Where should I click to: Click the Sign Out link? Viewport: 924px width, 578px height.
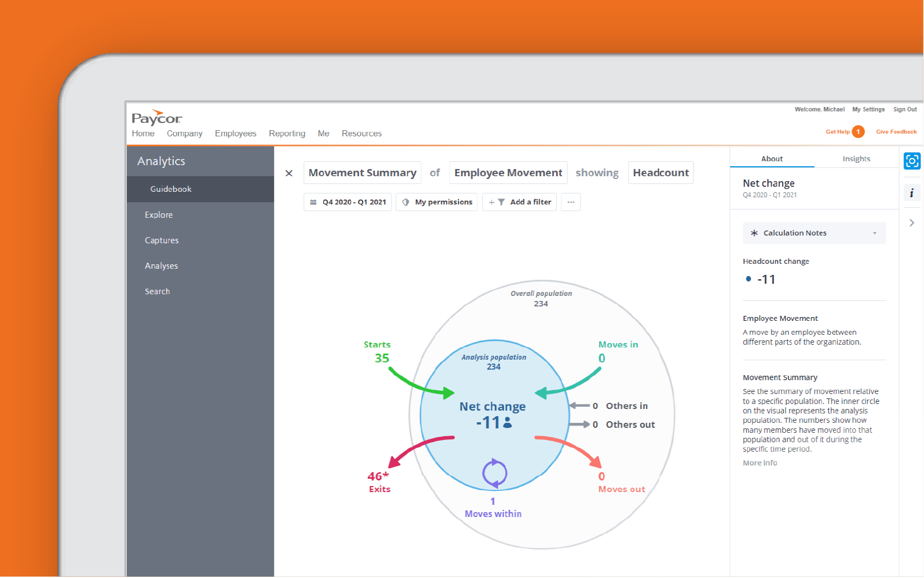[905, 110]
